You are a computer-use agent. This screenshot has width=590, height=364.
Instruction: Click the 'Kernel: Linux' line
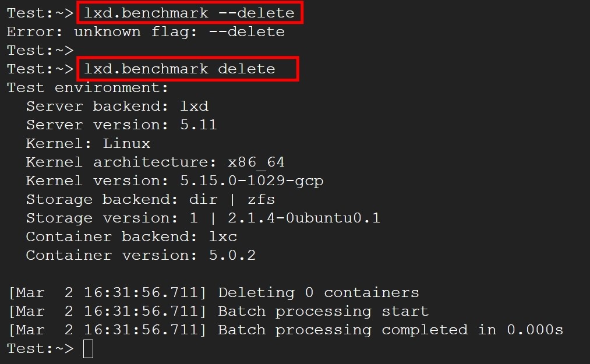tap(88, 143)
